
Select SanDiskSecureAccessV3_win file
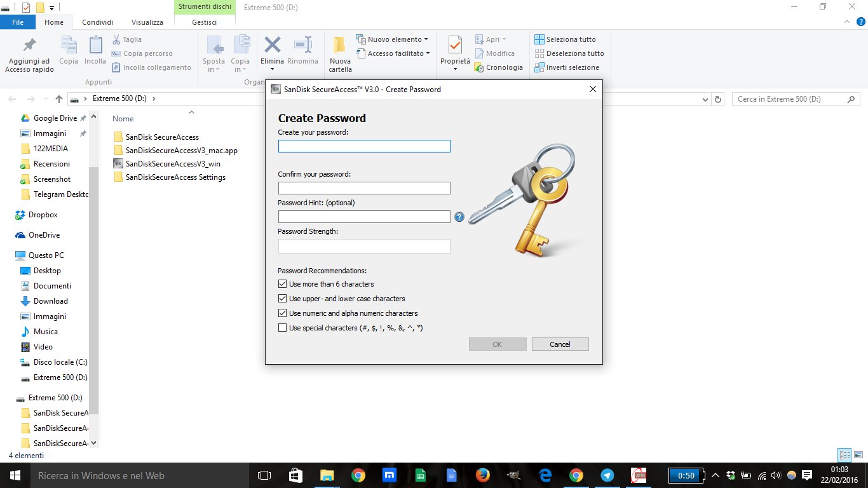[x=167, y=163]
